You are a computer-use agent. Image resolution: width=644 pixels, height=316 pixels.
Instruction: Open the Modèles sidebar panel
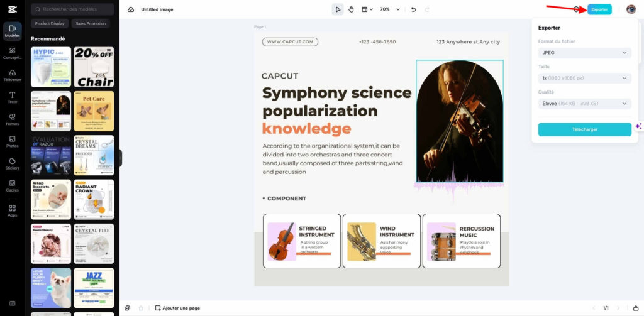13,31
